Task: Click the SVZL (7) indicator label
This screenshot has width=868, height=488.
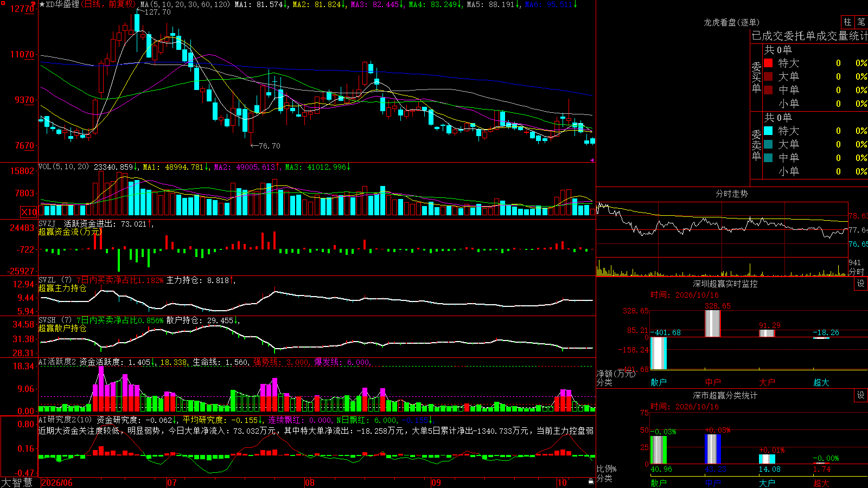Action: click(x=55, y=280)
